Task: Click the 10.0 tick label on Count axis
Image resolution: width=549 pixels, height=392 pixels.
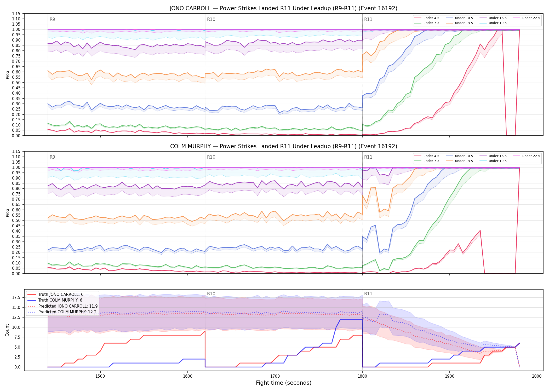Action: coord(16,327)
